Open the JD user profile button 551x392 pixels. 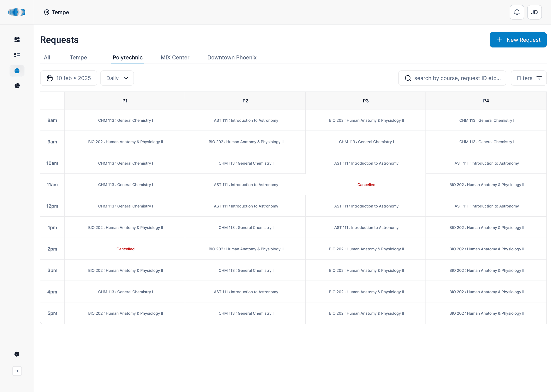534,12
